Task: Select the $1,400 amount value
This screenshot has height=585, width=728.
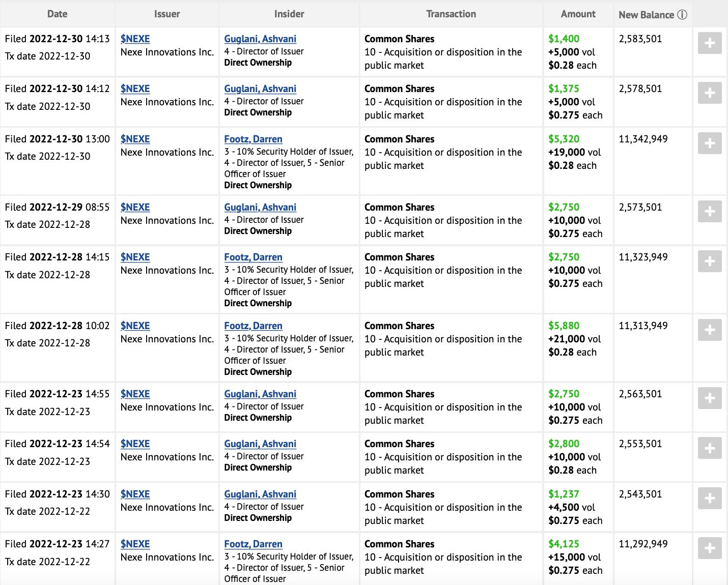Action: coord(564,39)
